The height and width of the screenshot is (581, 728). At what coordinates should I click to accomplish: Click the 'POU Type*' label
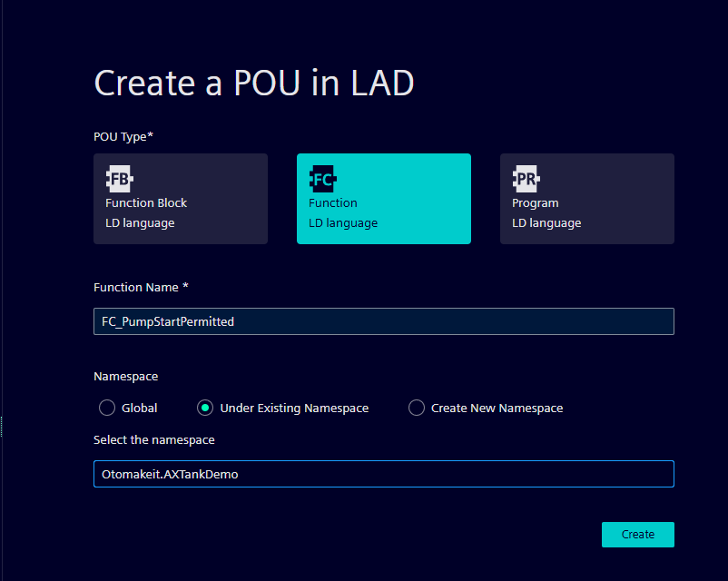click(123, 136)
